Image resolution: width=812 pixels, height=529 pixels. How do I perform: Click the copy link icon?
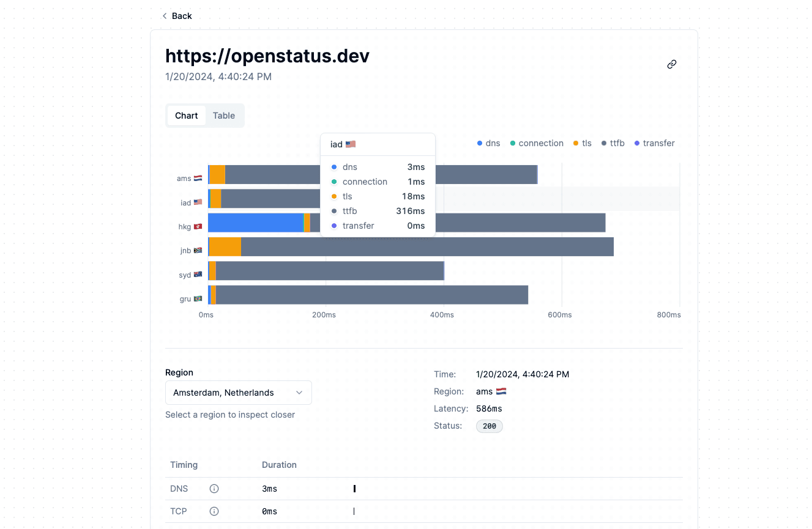pos(671,64)
